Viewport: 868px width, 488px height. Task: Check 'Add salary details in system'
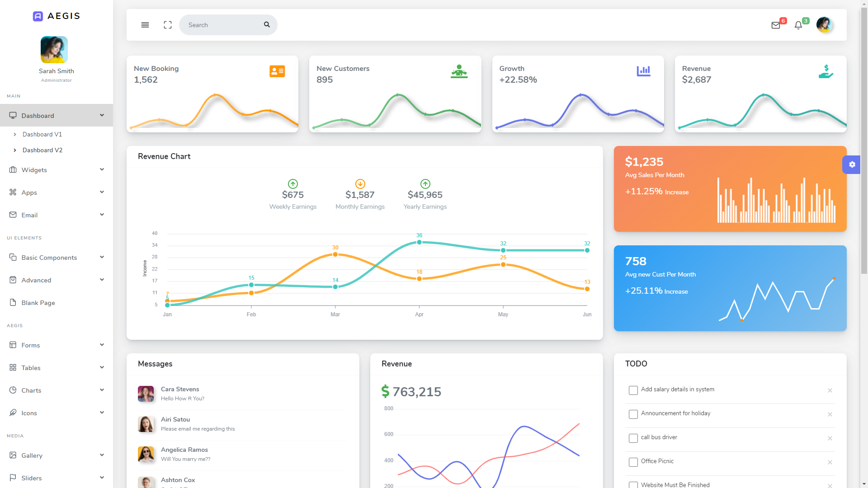click(633, 390)
